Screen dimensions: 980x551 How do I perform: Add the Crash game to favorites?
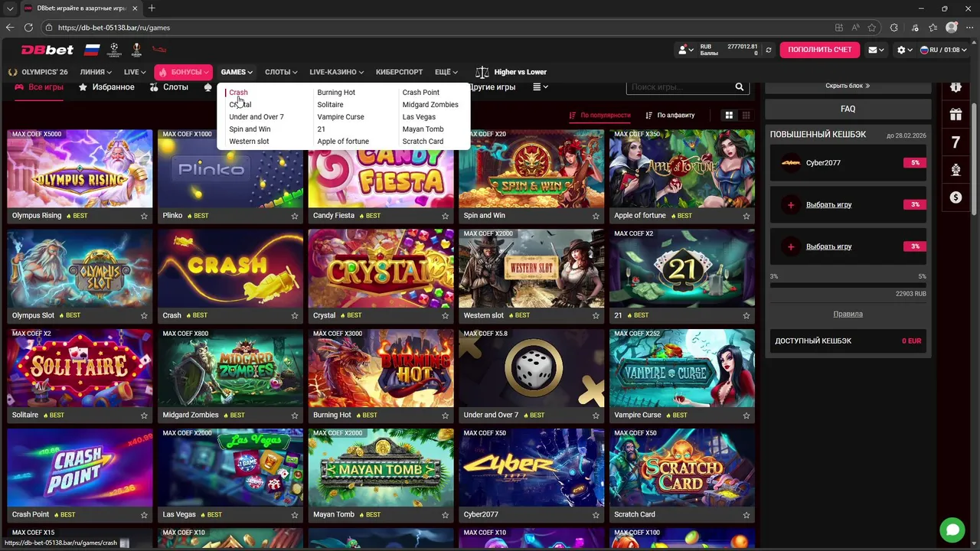pyautogui.click(x=295, y=315)
